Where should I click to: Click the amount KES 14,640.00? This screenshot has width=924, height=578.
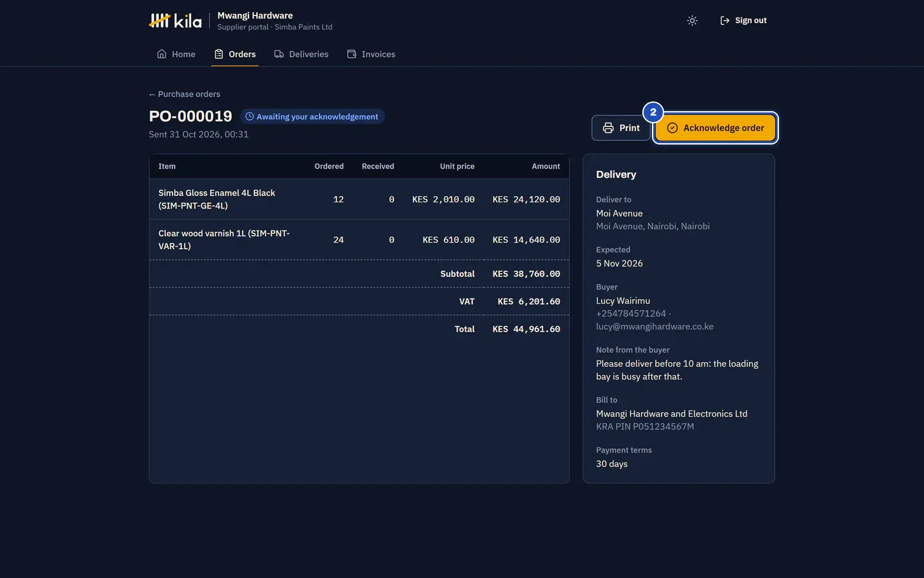coord(526,240)
